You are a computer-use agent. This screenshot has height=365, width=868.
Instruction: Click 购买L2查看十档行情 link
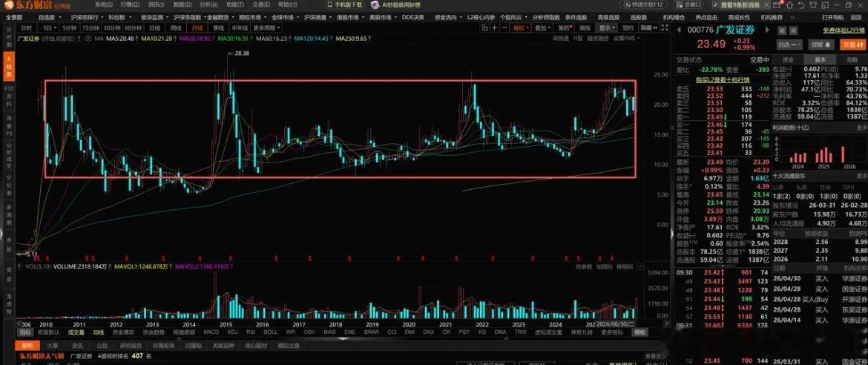[722, 80]
